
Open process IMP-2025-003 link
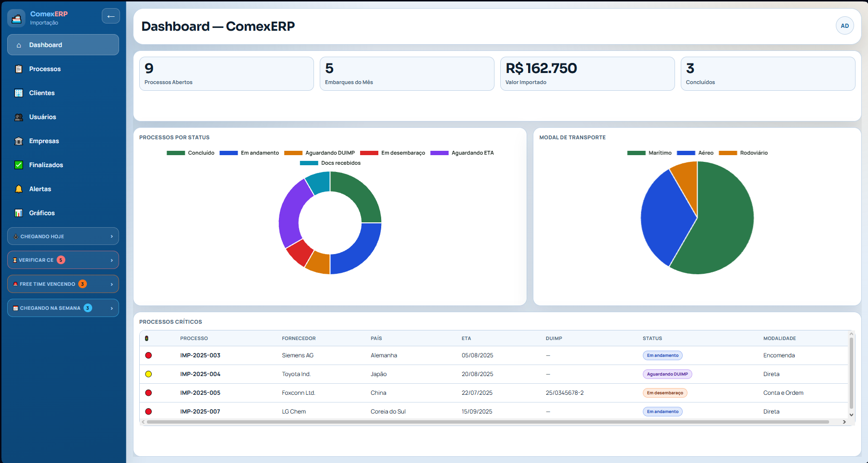click(x=200, y=355)
